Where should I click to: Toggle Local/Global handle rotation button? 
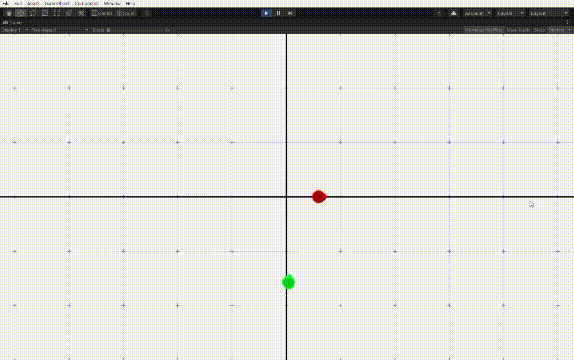[x=126, y=13]
